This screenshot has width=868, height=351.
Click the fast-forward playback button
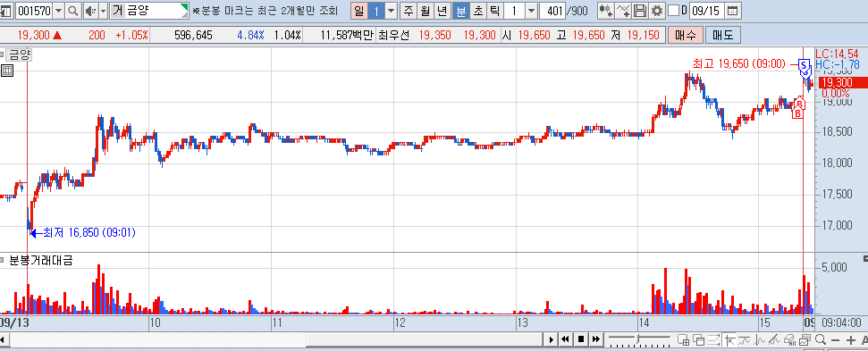point(595,338)
